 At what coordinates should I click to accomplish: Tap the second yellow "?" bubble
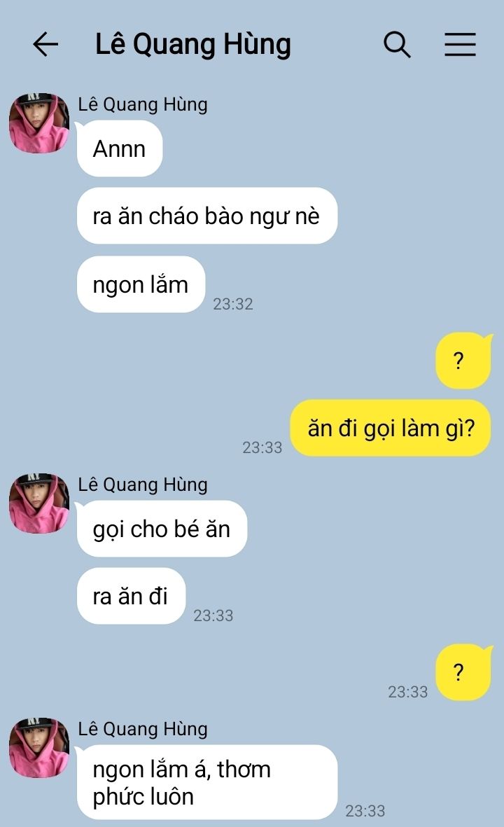463,672
